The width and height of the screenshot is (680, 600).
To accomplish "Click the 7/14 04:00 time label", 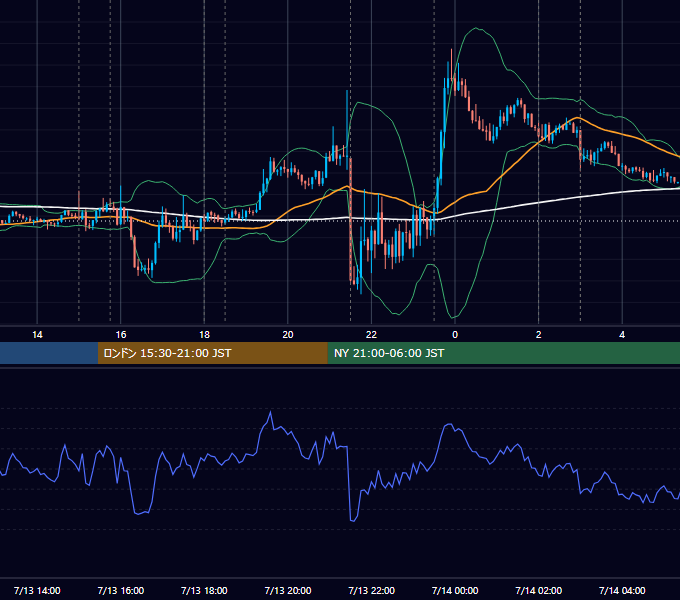I will point(622,591).
